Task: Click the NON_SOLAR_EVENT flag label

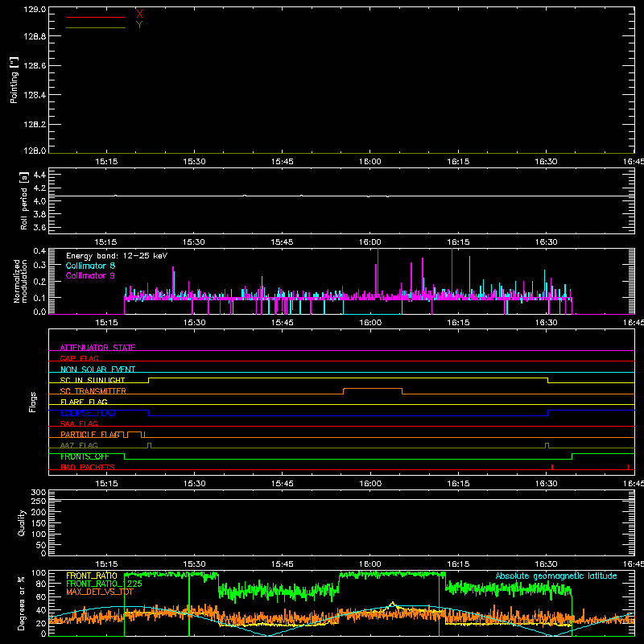Action: point(97,369)
